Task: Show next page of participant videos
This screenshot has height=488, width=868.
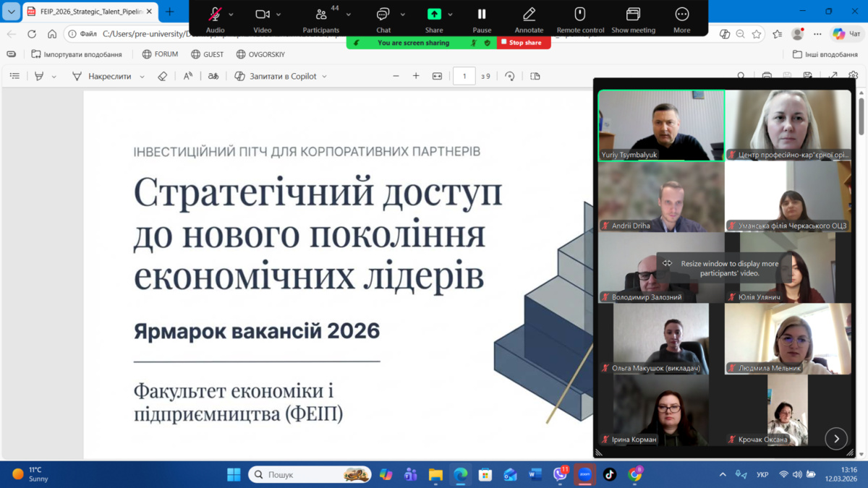Action: click(x=836, y=438)
